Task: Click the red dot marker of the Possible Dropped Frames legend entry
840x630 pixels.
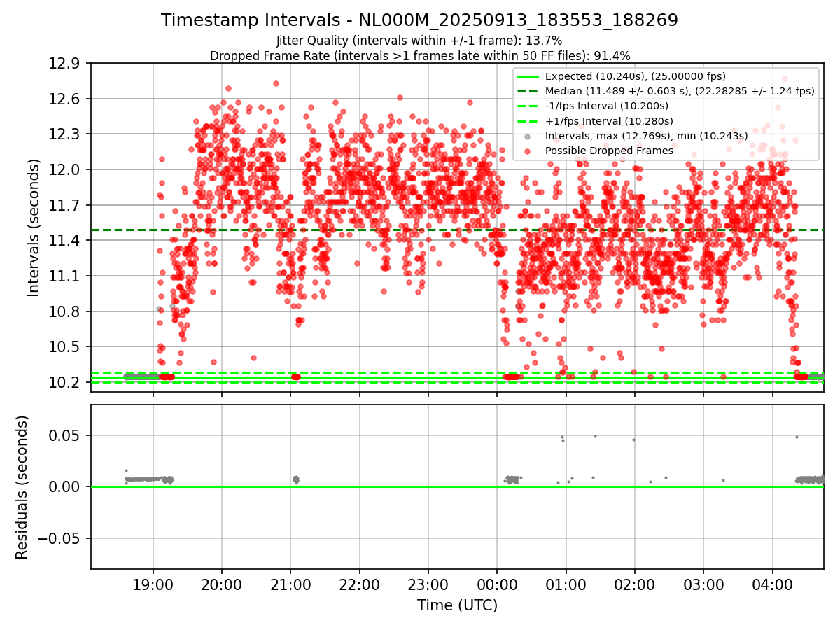Action: tap(528, 150)
